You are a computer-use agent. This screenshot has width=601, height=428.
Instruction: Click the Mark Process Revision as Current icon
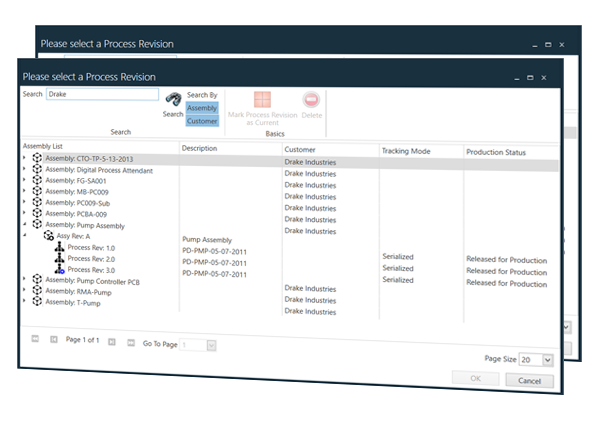pyautogui.click(x=262, y=100)
